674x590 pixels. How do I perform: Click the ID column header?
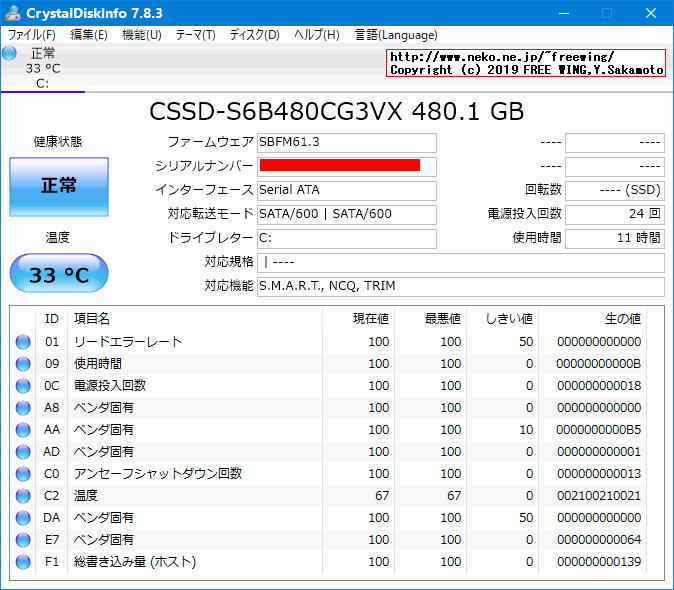[x=52, y=319]
